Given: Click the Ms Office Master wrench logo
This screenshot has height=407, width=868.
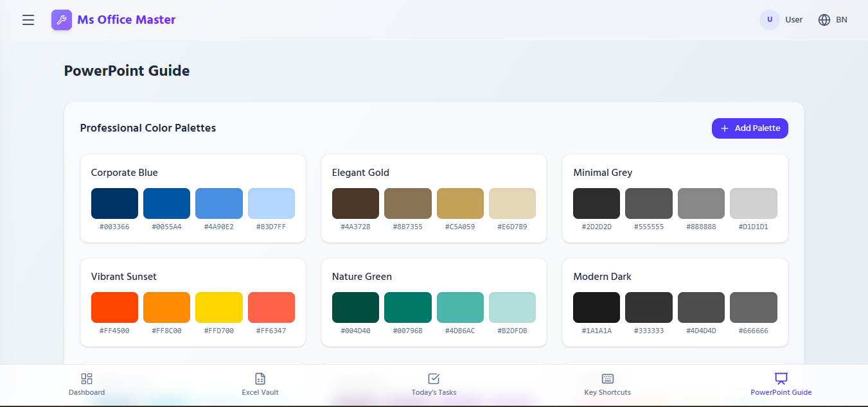Looking at the screenshot, I should [62, 20].
